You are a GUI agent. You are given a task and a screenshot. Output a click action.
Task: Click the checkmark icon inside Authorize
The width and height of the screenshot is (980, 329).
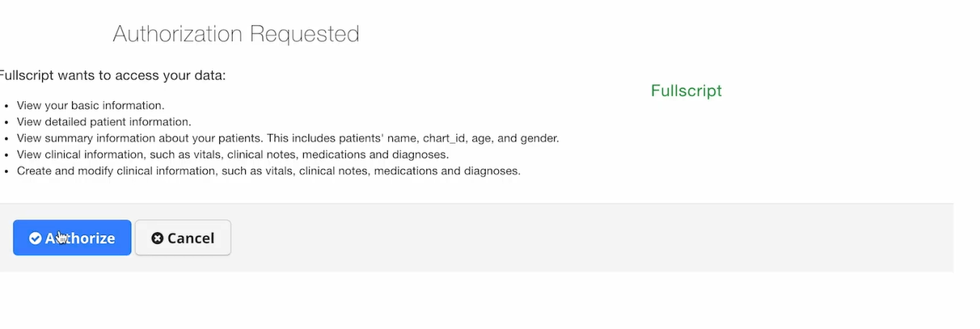[x=36, y=238]
